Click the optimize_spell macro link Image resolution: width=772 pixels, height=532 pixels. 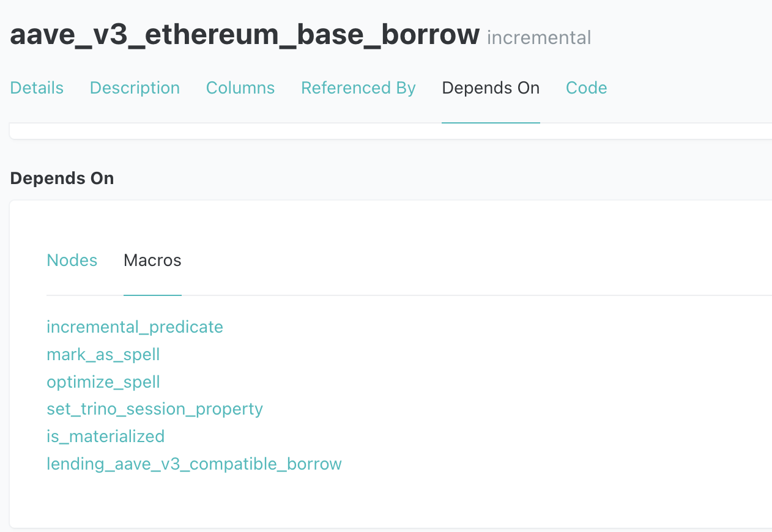click(103, 382)
